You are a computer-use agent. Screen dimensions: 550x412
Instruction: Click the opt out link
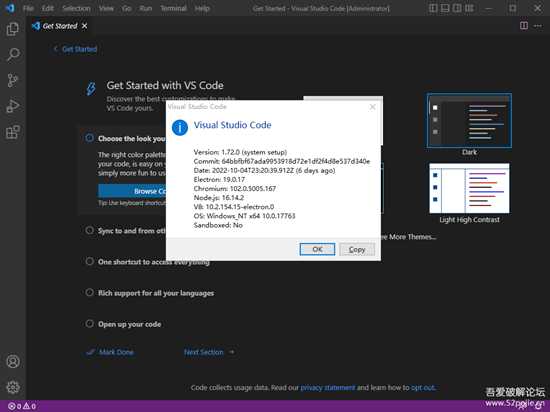tap(423, 387)
